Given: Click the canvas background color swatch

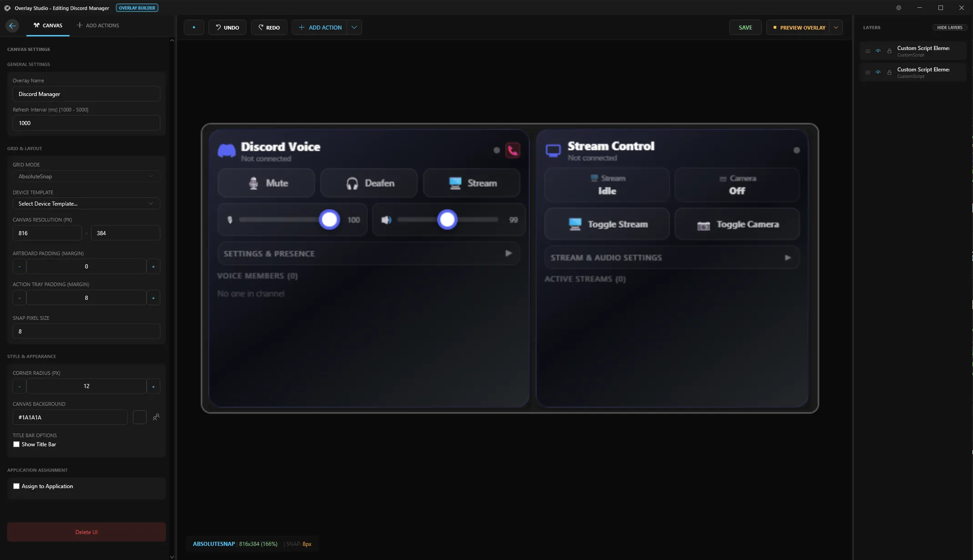Looking at the screenshot, I should click(x=140, y=417).
